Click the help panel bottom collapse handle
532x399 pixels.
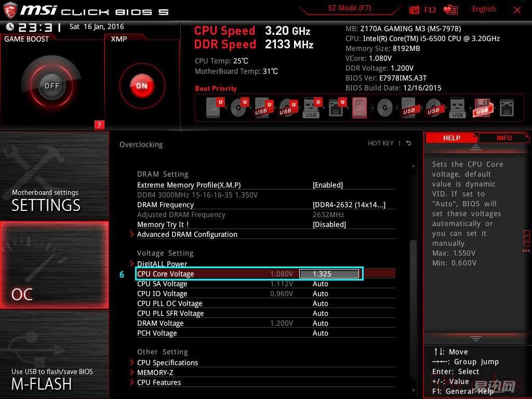pyautogui.click(x=476, y=339)
